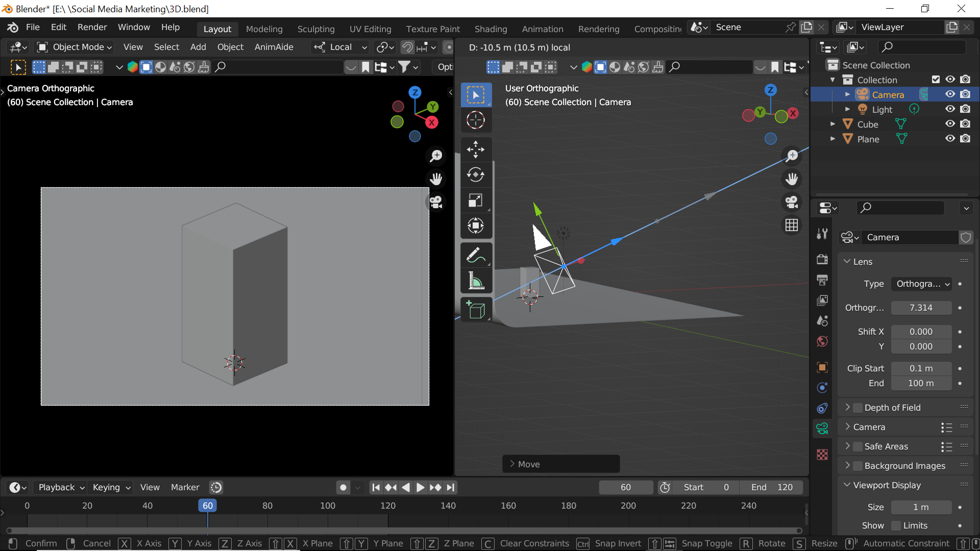Screen dimensions: 980x551
Task: Expand the Depth of Field panel
Action: (849, 407)
